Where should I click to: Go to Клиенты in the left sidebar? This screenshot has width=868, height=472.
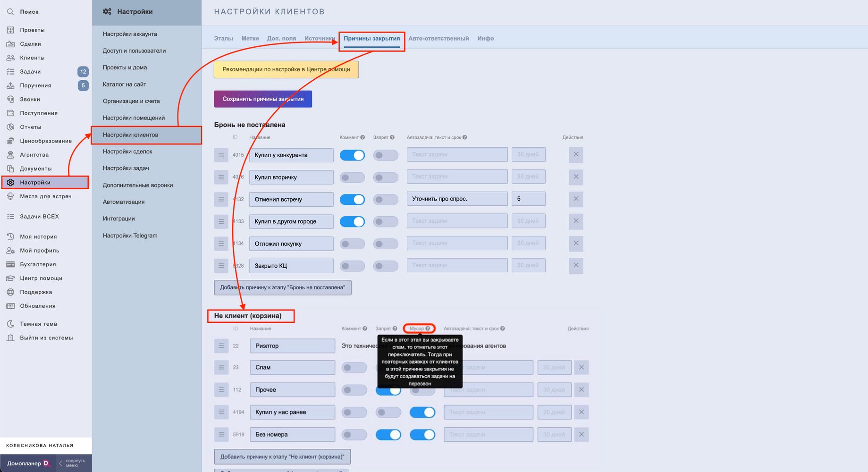pos(32,58)
